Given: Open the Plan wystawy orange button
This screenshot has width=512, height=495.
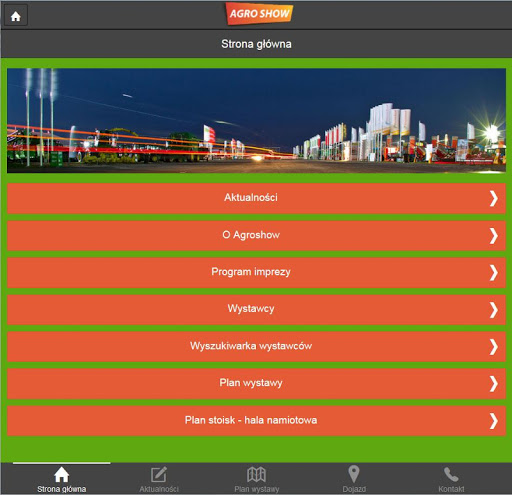Looking at the screenshot, I should click(256, 384).
